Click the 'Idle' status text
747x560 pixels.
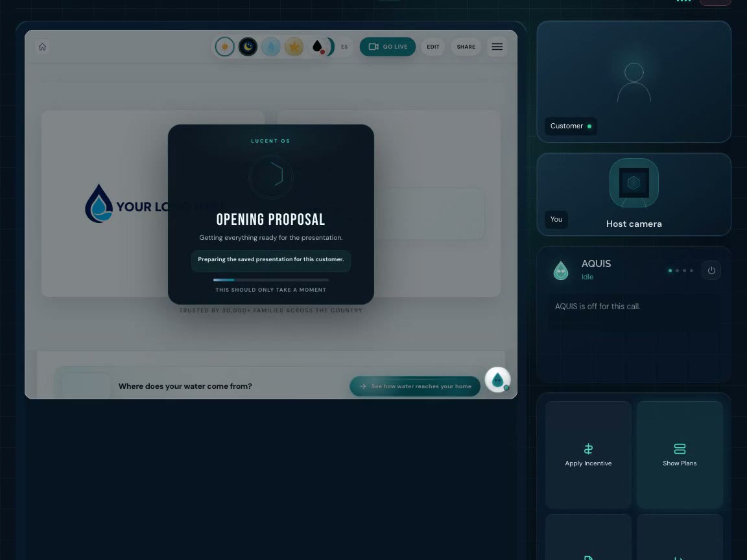pyautogui.click(x=587, y=277)
